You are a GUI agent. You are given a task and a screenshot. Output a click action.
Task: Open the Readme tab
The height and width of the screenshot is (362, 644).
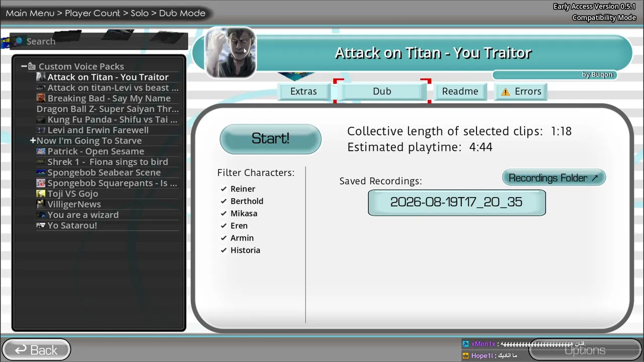point(460,92)
